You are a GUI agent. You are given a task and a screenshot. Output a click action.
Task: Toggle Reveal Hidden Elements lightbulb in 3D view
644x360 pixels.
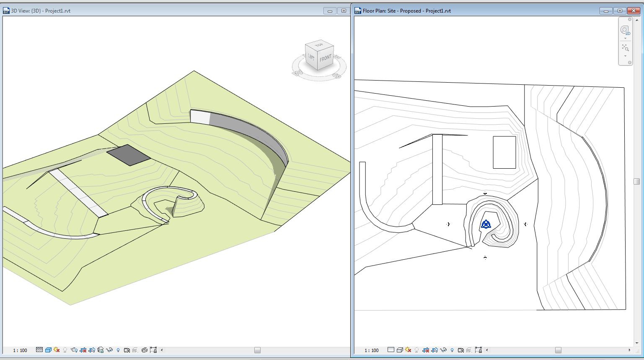tap(118, 350)
